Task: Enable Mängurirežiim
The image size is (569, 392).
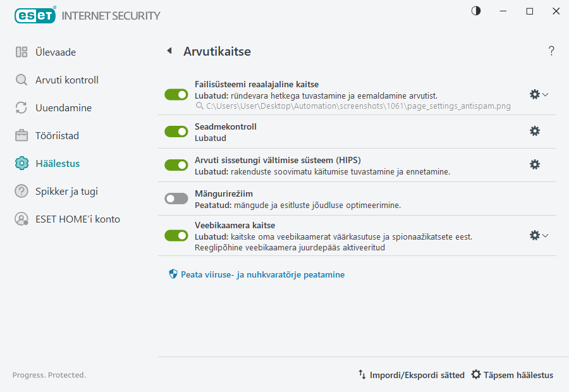Action: pos(176,199)
